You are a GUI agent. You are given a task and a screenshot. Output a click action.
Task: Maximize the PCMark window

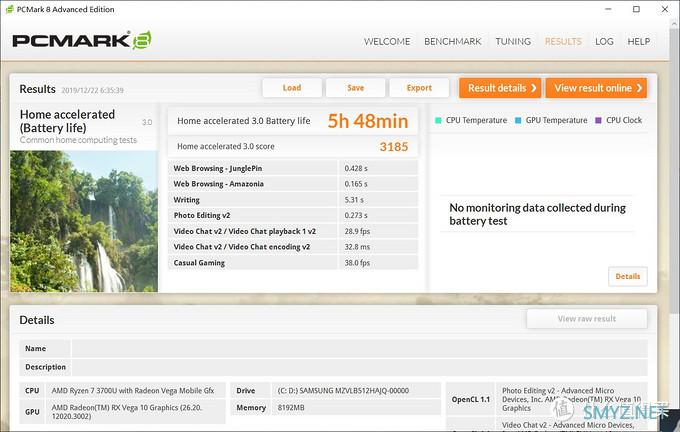[636, 9]
